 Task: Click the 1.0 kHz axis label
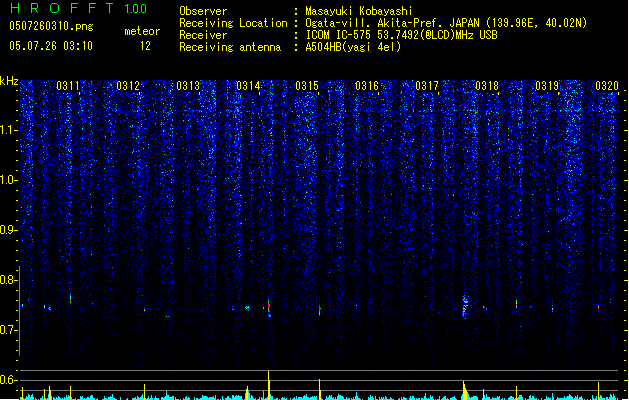point(9,180)
